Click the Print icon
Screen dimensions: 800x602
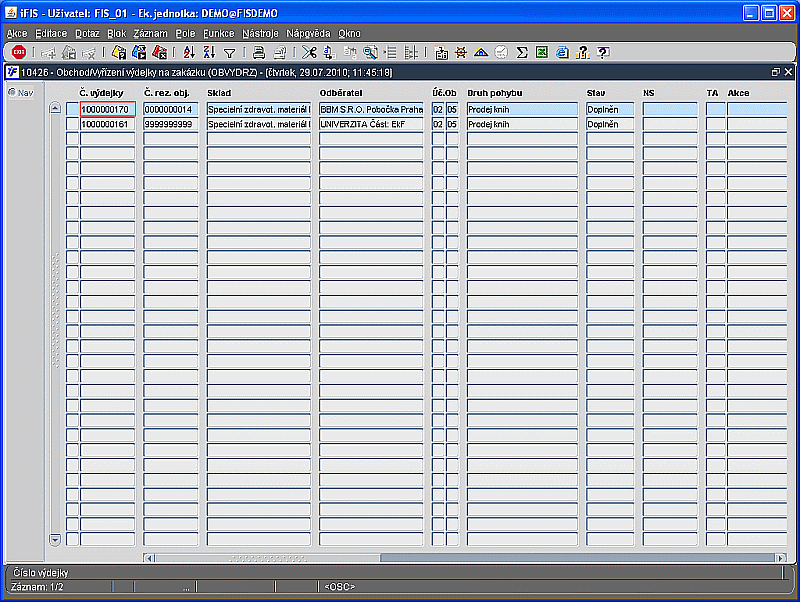click(259, 52)
